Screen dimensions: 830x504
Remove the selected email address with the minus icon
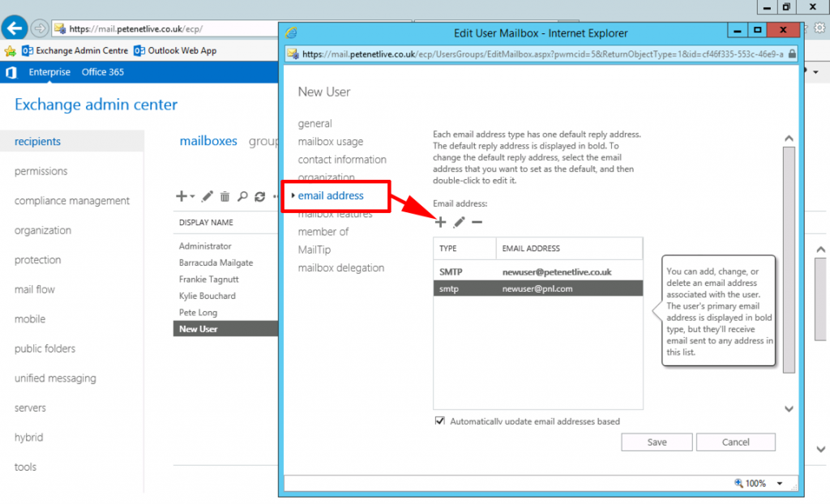pos(477,221)
